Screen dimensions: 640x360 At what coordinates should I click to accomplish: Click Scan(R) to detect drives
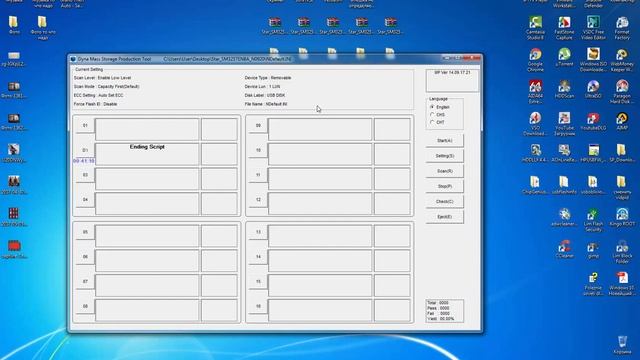pos(444,171)
